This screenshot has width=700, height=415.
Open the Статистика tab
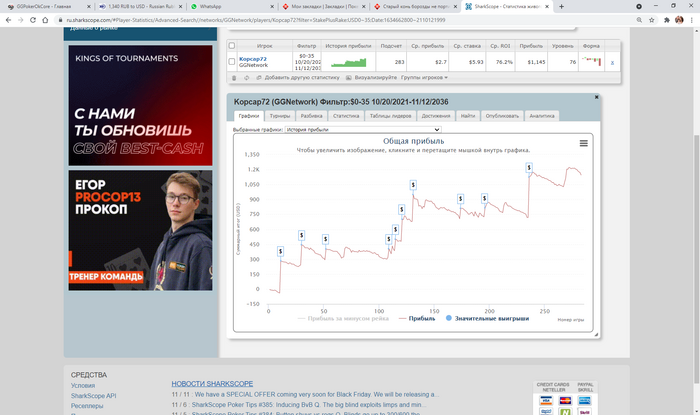(x=346, y=116)
